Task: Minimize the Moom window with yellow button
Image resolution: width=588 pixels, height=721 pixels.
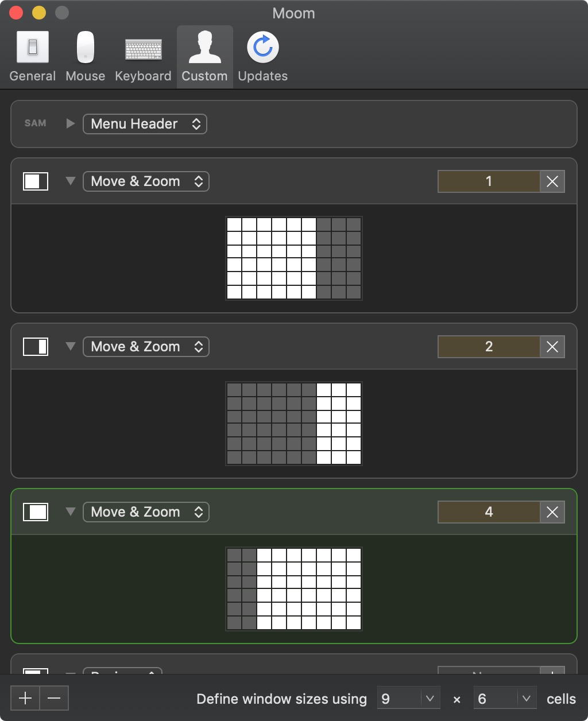Action: pos(39,13)
